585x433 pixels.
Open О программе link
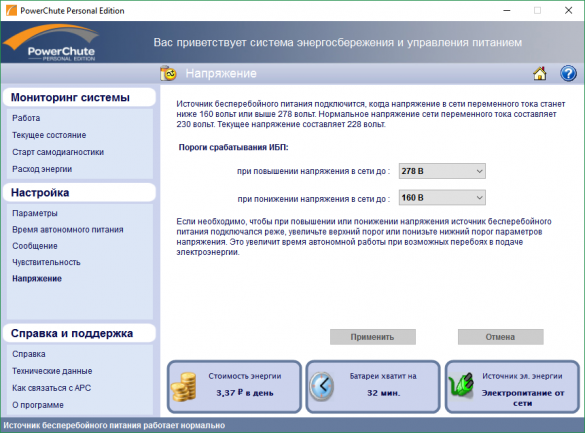point(38,405)
